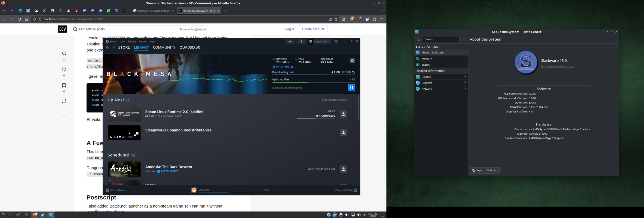Open the Steam menu
Image resolution: width=644 pixels, height=218 pixels.
click(113, 42)
